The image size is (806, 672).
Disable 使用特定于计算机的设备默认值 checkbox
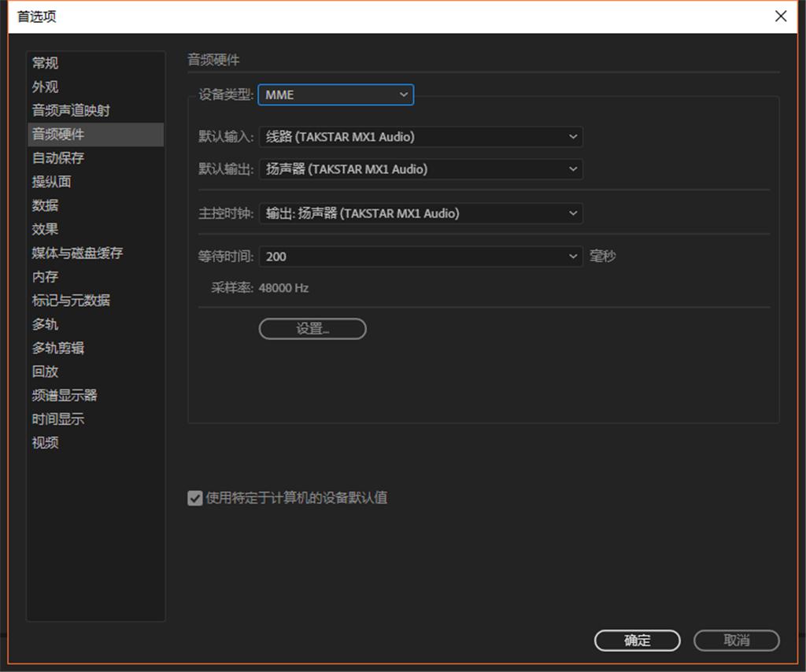pos(194,497)
